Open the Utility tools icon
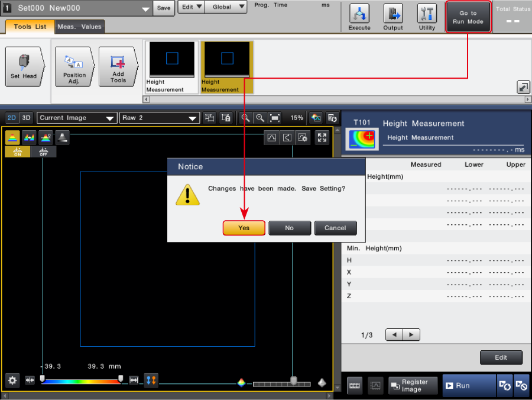The width and height of the screenshot is (532, 400). (x=426, y=17)
